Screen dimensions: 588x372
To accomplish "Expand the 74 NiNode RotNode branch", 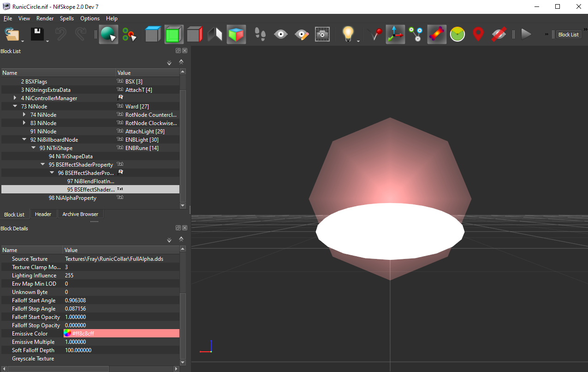I will click(x=24, y=115).
